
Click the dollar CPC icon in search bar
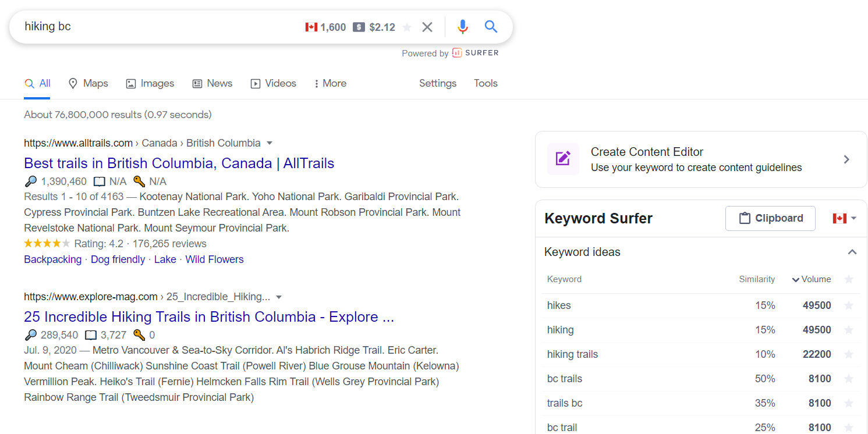pyautogui.click(x=359, y=27)
